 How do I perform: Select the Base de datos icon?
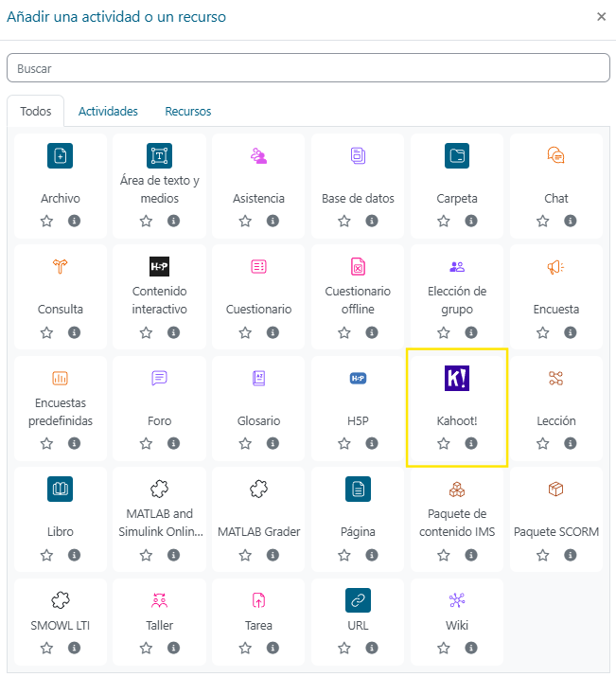[x=358, y=156]
